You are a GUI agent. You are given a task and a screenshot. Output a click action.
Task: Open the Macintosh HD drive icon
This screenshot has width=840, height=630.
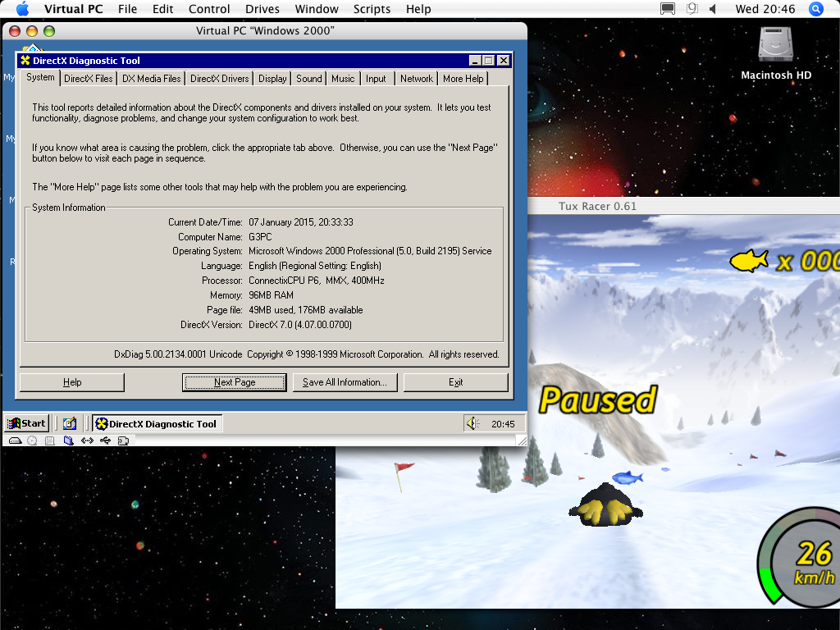[775, 44]
